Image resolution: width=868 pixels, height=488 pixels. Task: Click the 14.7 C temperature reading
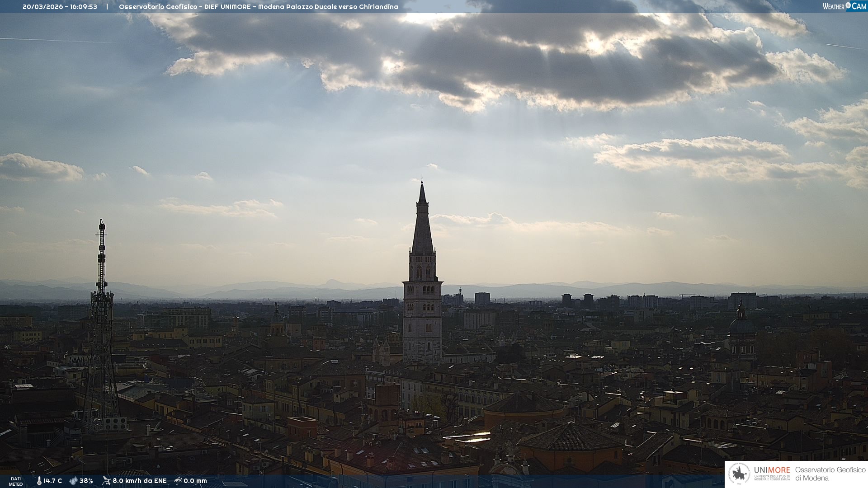coord(53,481)
